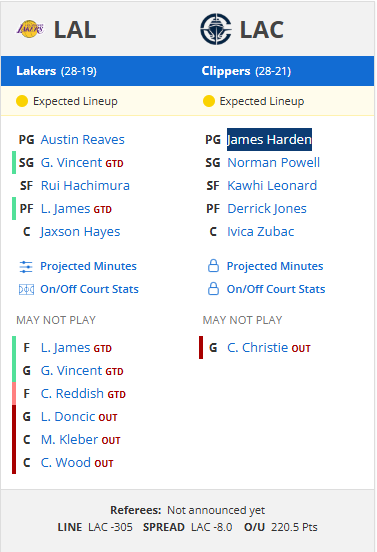This screenshot has height=552, width=377.
Task: Click C. Reddish GTD entry
Action: pos(83,394)
